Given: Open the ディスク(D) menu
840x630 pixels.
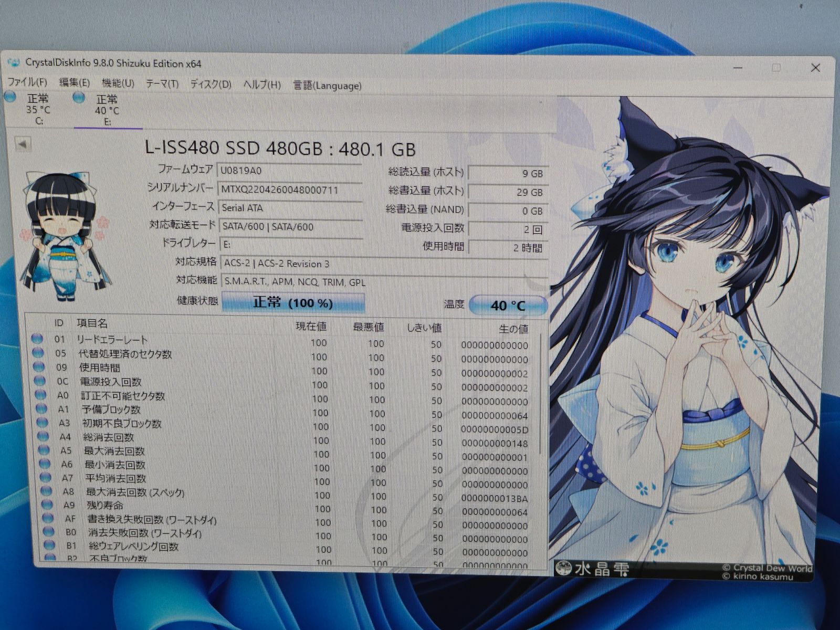Looking at the screenshot, I should pyautogui.click(x=211, y=84).
